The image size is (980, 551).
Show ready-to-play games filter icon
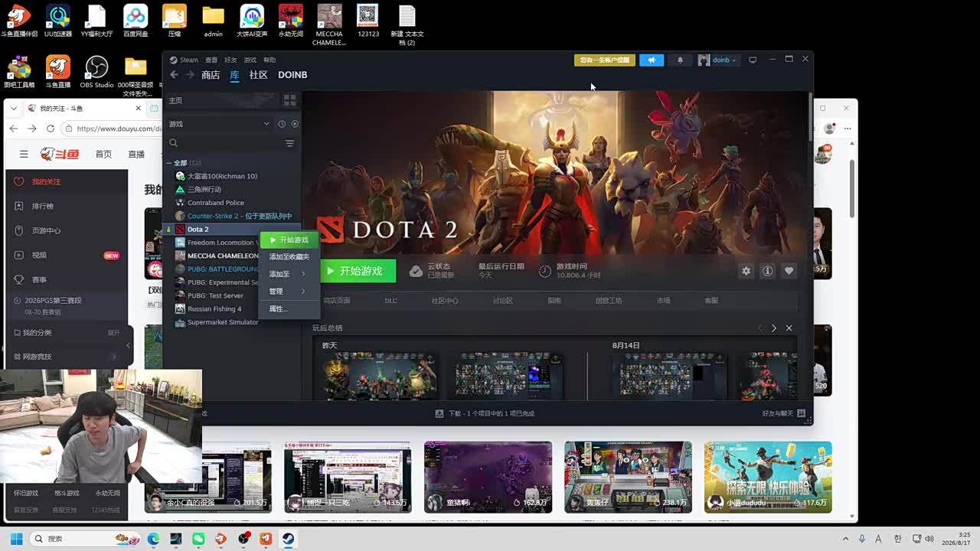295,124
